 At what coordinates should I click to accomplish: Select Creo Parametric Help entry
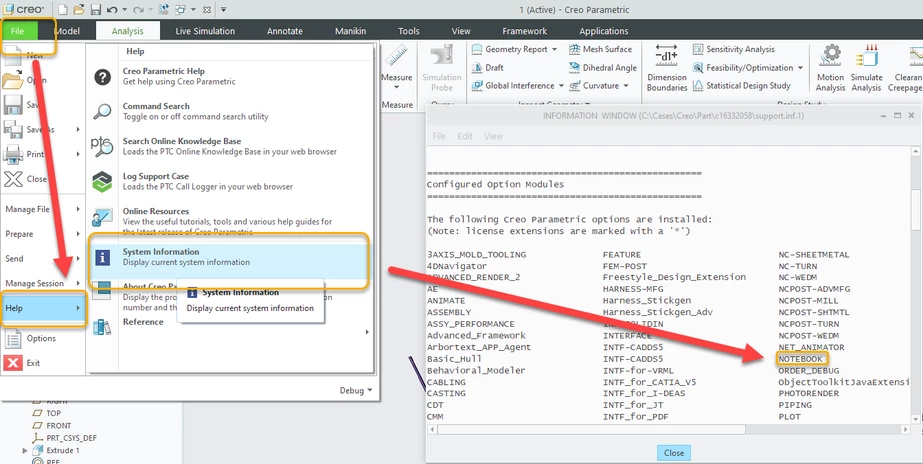(x=230, y=77)
